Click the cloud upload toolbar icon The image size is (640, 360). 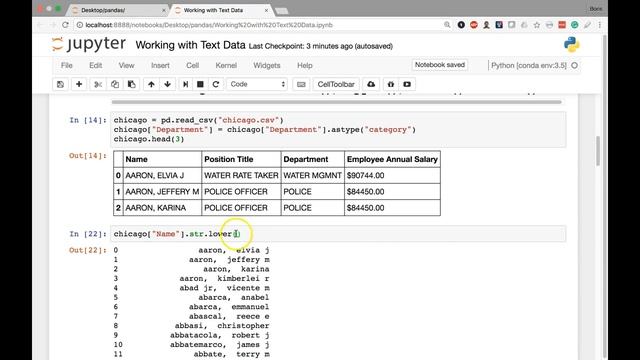(371, 84)
